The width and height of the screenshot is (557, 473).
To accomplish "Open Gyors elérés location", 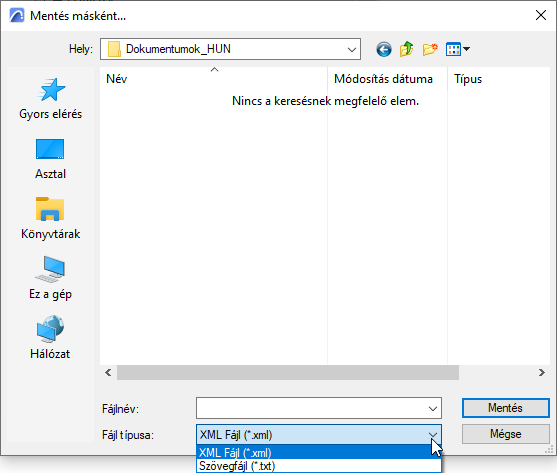I will pyautogui.click(x=50, y=99).
